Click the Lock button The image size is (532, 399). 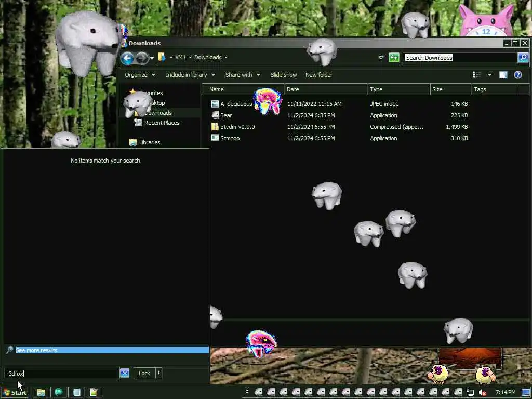[x=144, y=373]
